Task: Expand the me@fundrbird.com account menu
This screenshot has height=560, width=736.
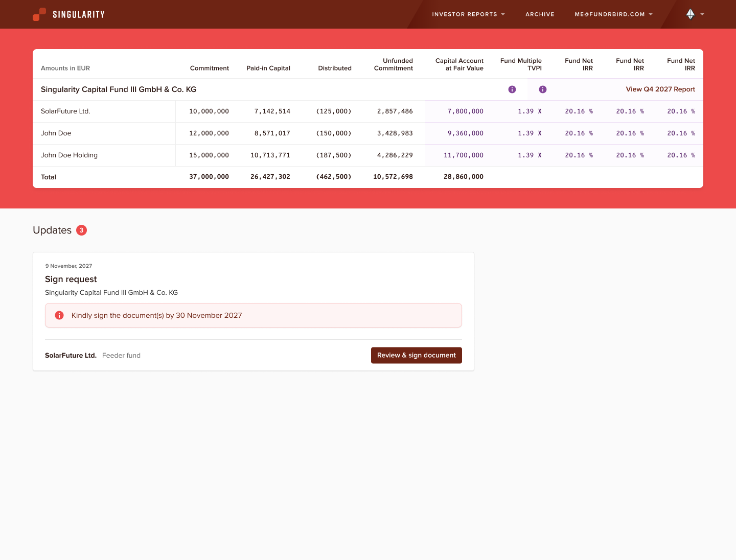Action: 613,14
